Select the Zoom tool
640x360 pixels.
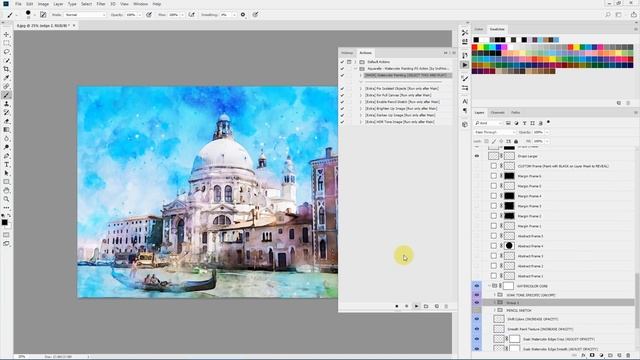(x=6, y=199)
